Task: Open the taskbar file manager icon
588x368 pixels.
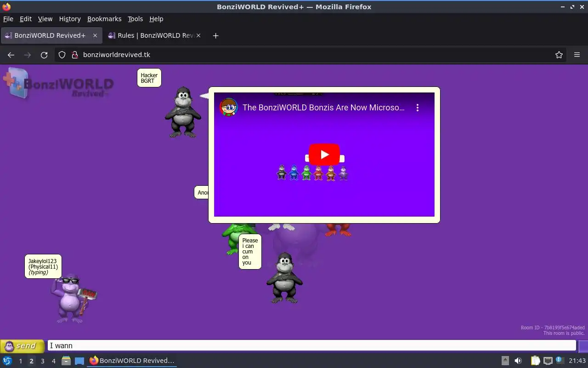Action: click(66, 361)
